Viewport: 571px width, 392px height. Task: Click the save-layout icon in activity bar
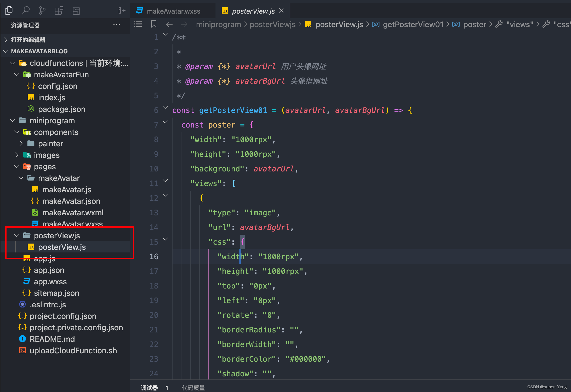[x=76, y=10]
